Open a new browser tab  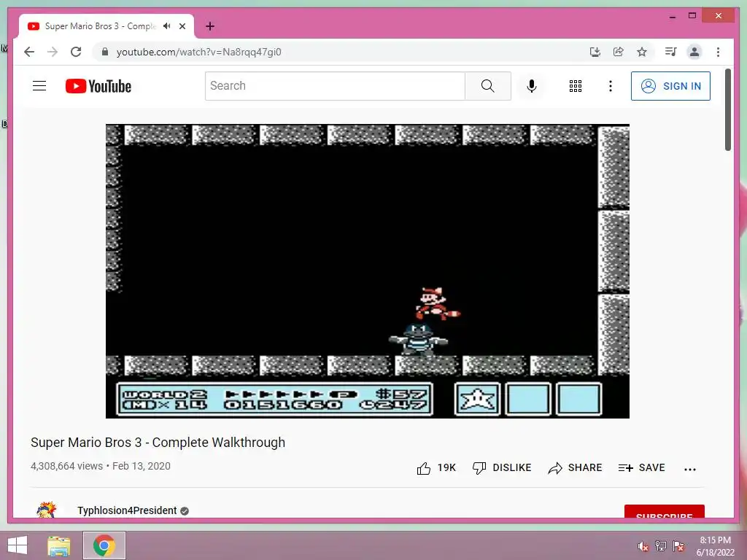[210, 26]
